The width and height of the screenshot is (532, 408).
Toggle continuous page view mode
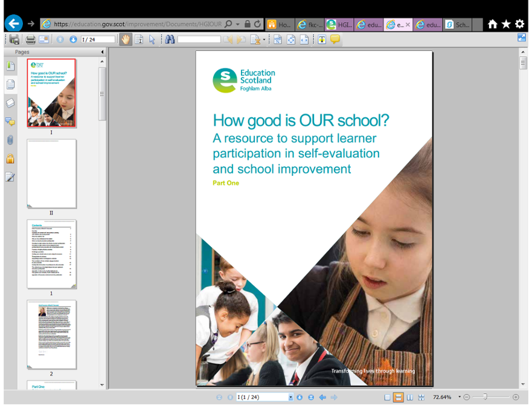coord(399,397)
